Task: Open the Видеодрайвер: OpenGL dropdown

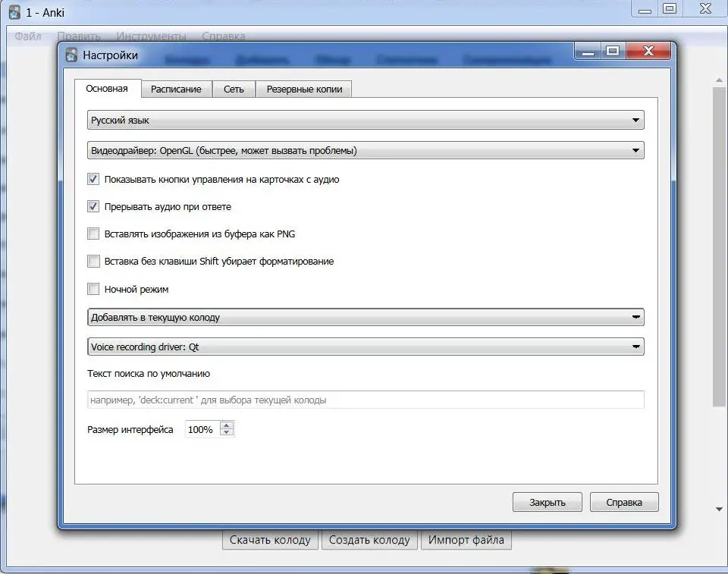Action: point(366,150)
